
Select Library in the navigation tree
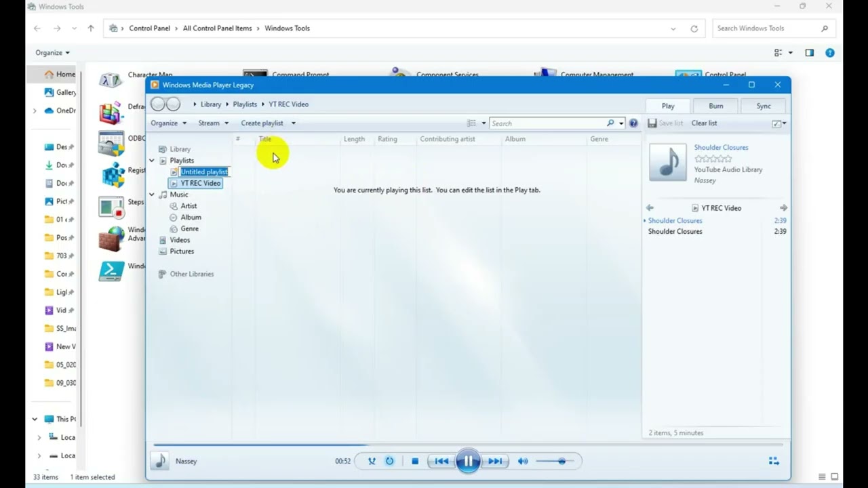tap(180, 149)
